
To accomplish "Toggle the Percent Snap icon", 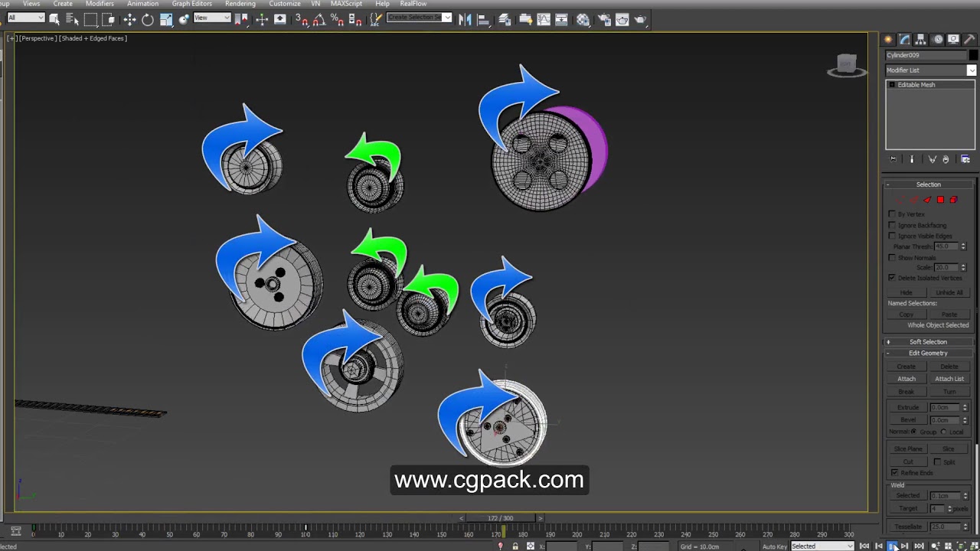I will (x=337, y=19).
